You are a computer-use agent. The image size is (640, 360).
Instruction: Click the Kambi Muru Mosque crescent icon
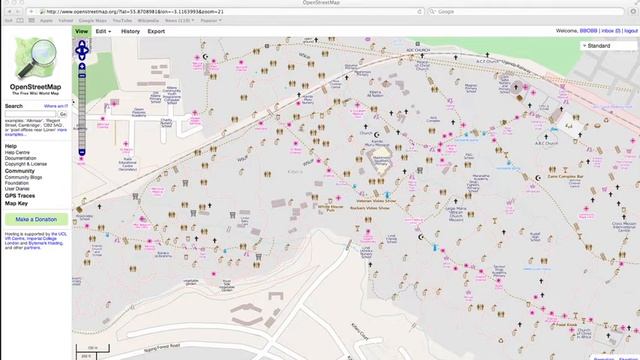click(377, 135)
